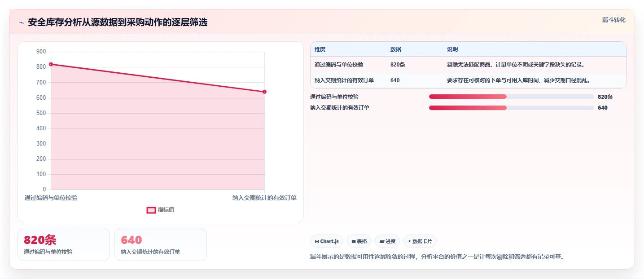Select table cell 纳入交期统计的有效订单
This screenshot has height=279, width=644.
click(x=344, y=80)
